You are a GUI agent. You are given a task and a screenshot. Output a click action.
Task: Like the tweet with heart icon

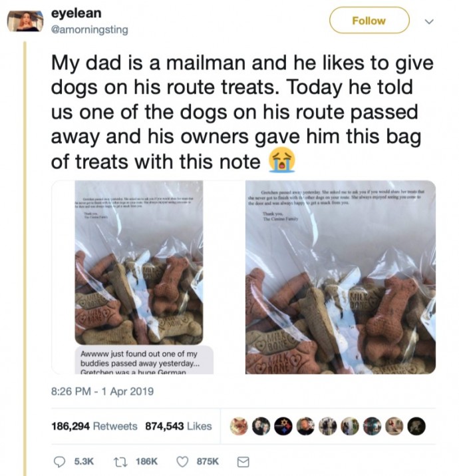[182, 462]
